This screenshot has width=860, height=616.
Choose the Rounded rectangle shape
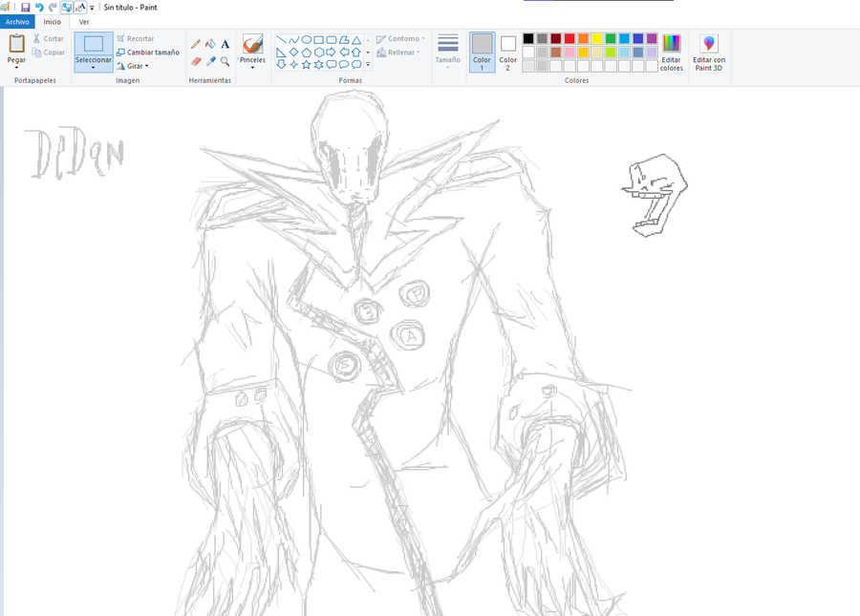(332, 39)
